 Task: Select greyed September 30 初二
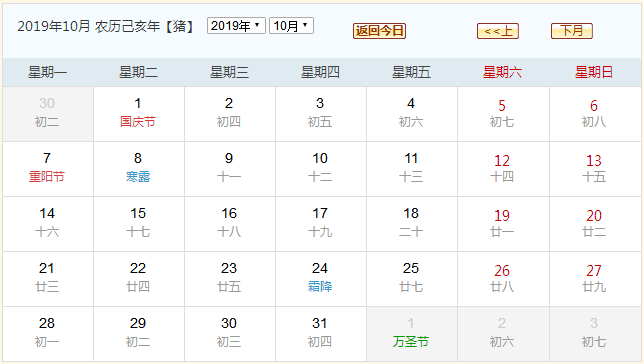48,114
